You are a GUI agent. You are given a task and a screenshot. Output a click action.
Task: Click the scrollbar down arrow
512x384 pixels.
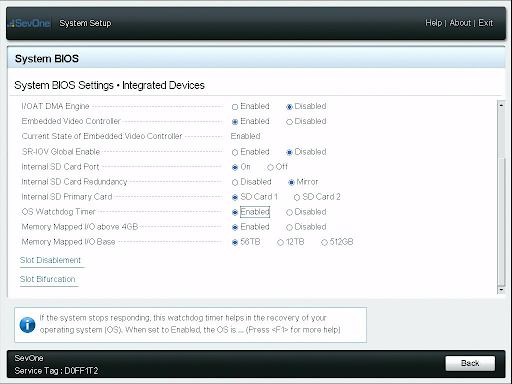[501, 290]
